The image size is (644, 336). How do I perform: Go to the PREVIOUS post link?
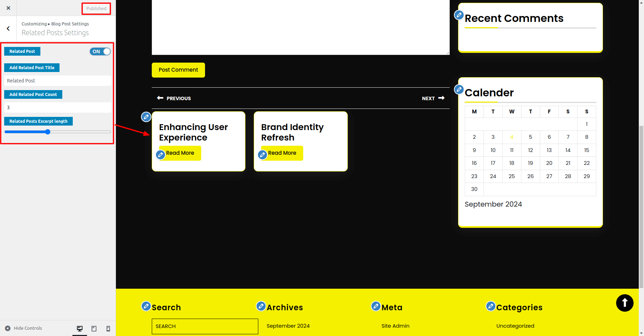point(174,98)
